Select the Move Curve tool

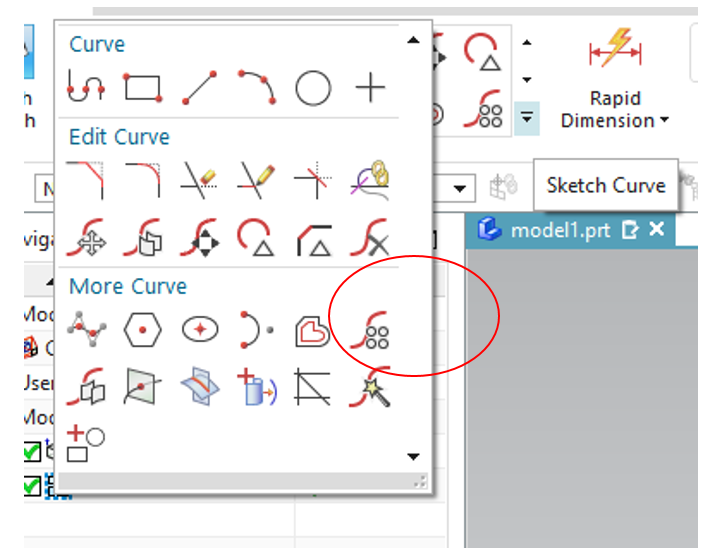[x=86, y=237]
